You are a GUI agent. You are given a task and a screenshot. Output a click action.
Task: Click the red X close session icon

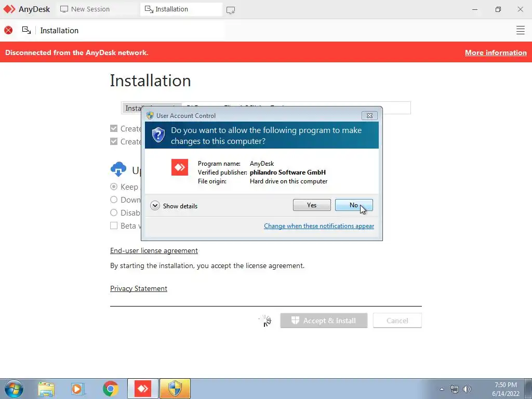tap(8, 30)
